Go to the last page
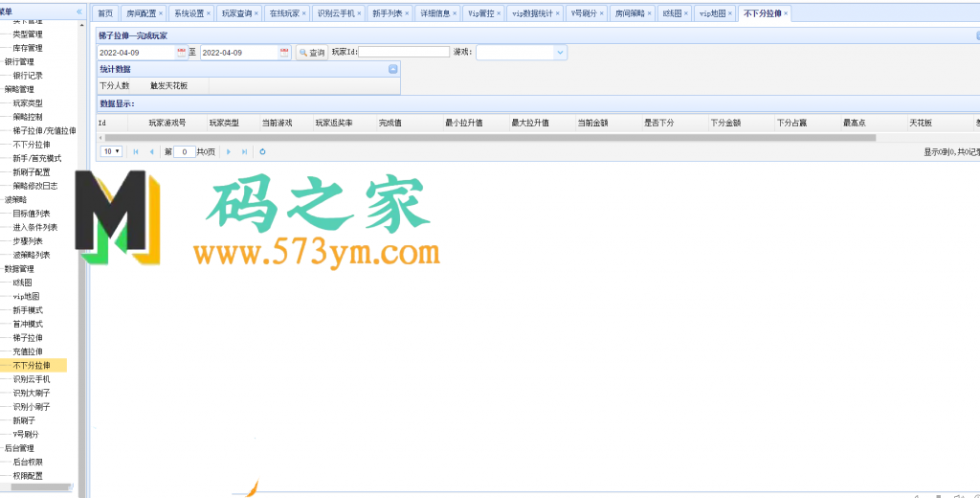980x498 pixels. coord(244,151)
